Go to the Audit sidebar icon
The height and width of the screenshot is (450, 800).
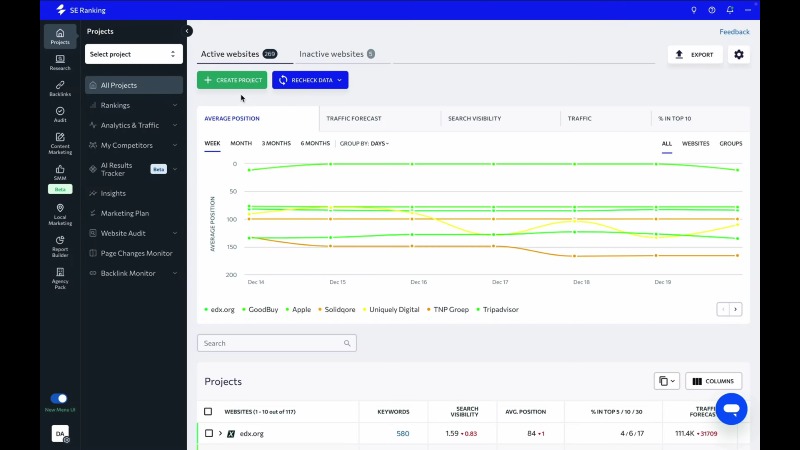point(60,114)
